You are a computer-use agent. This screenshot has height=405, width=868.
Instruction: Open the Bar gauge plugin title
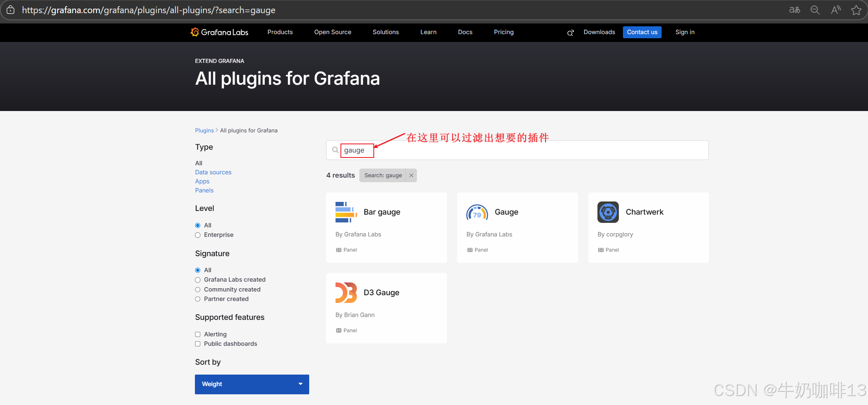(382, 212)
